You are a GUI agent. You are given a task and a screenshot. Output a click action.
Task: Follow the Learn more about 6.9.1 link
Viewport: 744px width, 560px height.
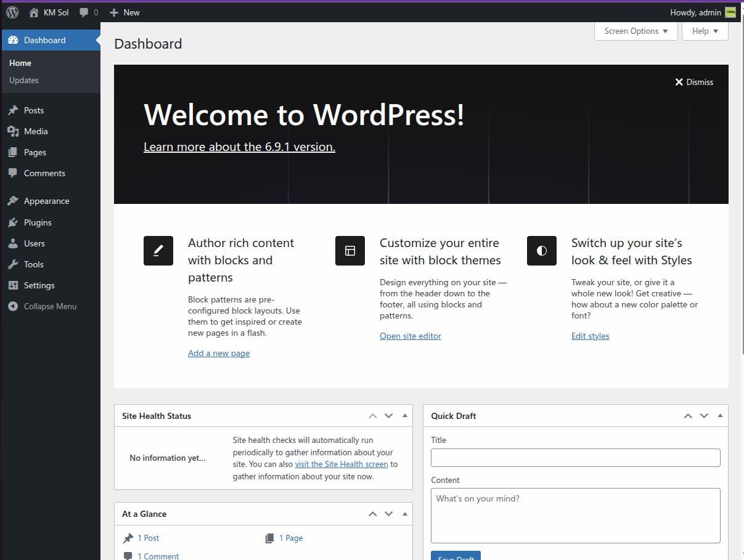239,147
